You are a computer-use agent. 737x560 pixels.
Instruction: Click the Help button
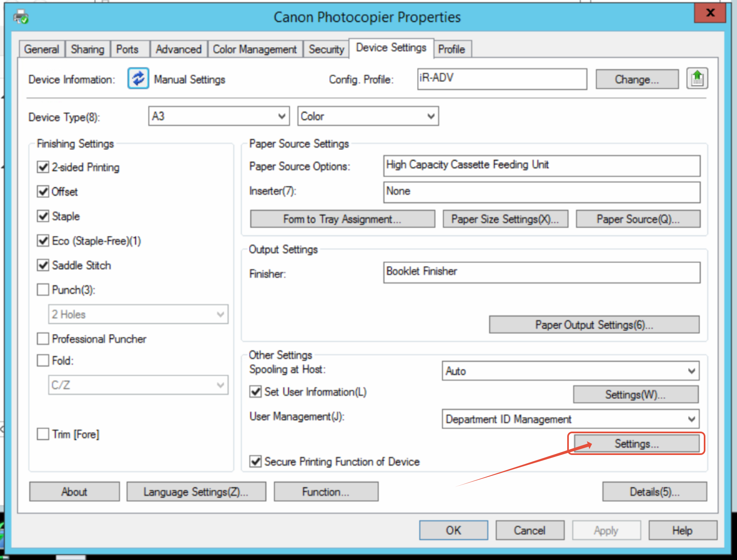(x=683, y=530)
